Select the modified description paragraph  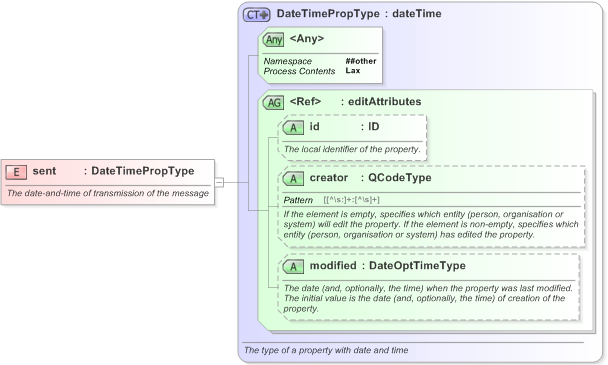click(428, 298)
